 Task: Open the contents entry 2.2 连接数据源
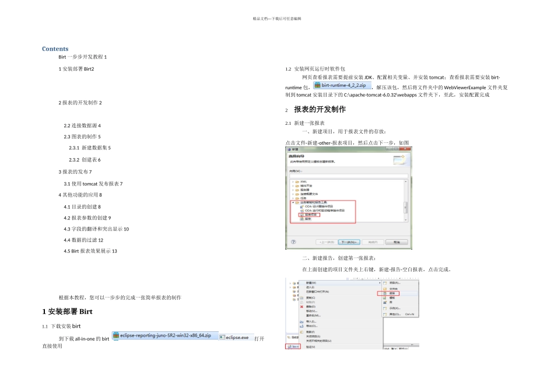coord(82,125)
